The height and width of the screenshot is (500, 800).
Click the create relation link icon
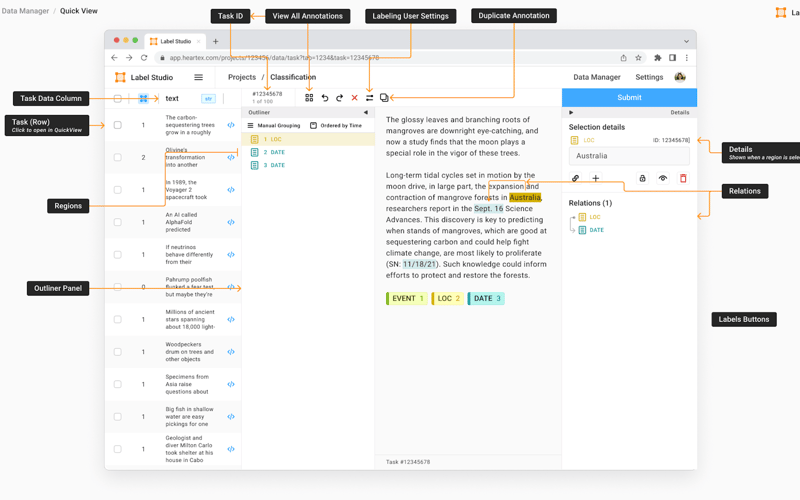coord(575,178)
